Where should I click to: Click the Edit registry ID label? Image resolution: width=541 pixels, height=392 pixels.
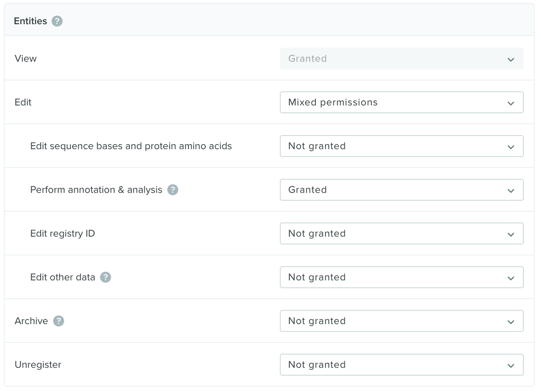(62, 234)
